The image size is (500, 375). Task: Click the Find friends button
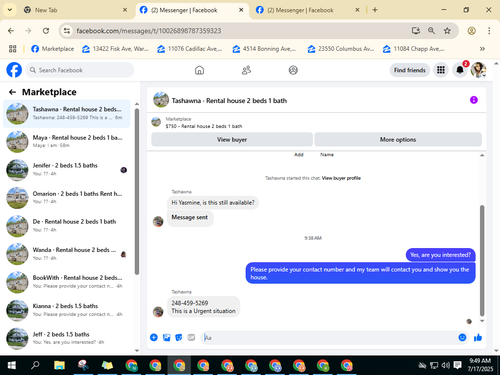tap(410, 70)
